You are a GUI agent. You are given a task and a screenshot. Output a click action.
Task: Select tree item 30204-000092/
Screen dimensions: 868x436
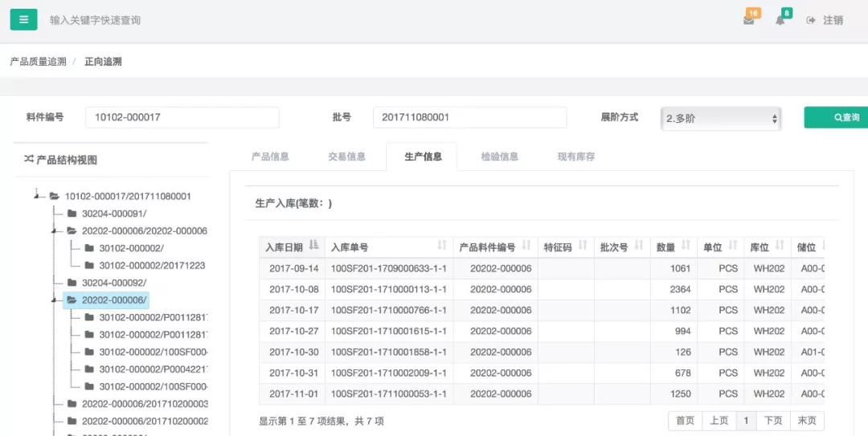coord(114,283)
